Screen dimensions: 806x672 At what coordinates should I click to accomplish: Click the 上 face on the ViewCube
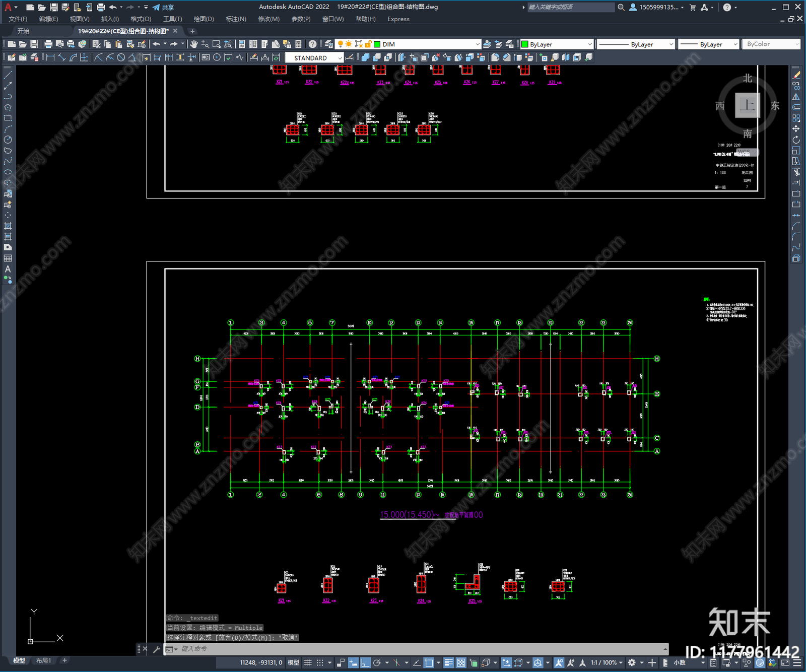tap(747, 105)
